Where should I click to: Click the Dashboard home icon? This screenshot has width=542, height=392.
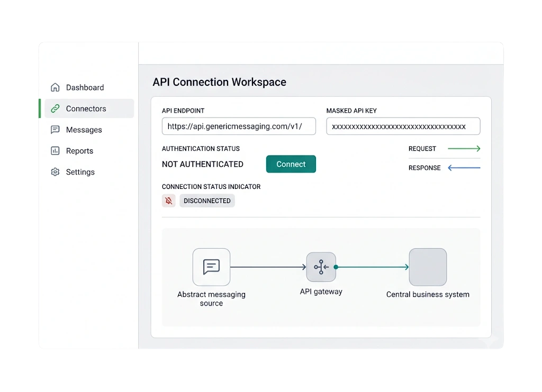55,87
